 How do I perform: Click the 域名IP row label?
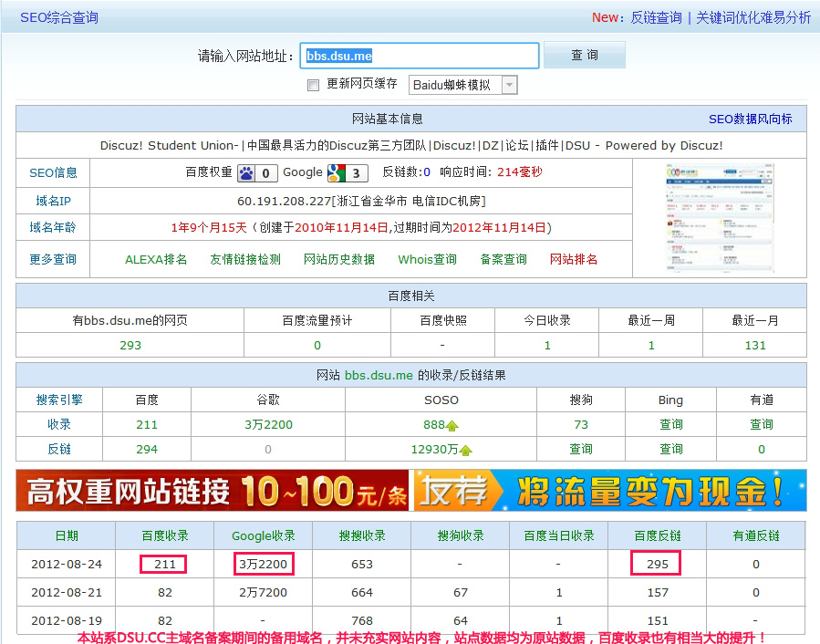point(53,201)
